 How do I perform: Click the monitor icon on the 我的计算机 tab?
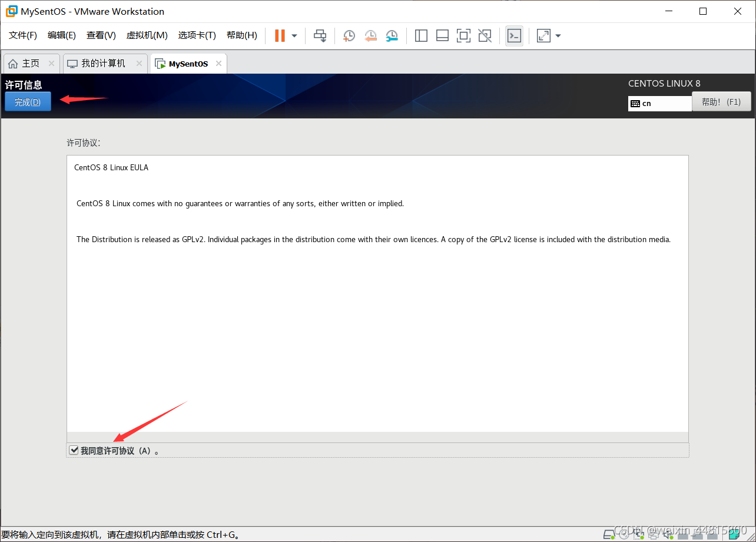(72, 64)
